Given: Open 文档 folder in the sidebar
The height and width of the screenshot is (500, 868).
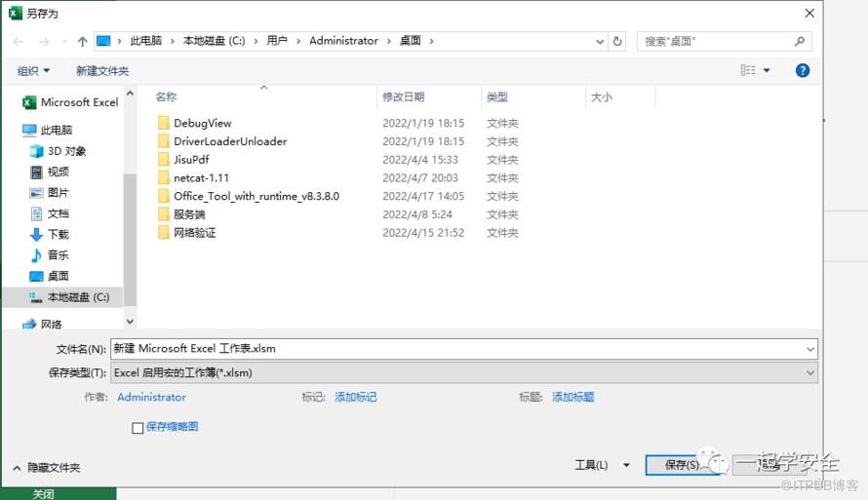Looking at the screenshot, I should click(50, 213).
